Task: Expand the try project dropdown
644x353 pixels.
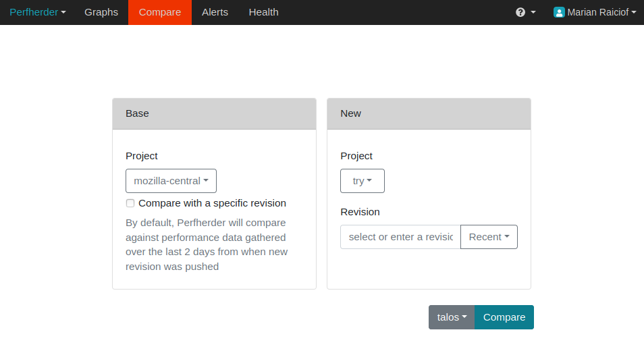Action: pyautogui.click(x=363, y=181)
